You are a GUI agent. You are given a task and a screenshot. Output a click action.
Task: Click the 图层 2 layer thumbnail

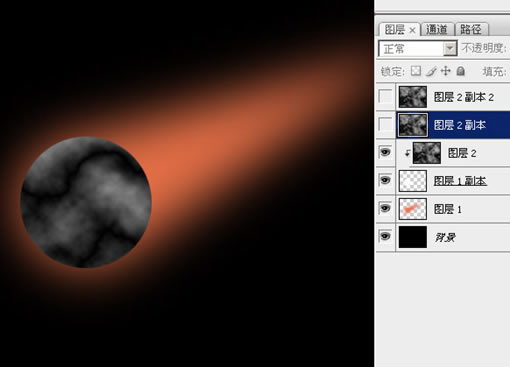(x=427, y=153)
